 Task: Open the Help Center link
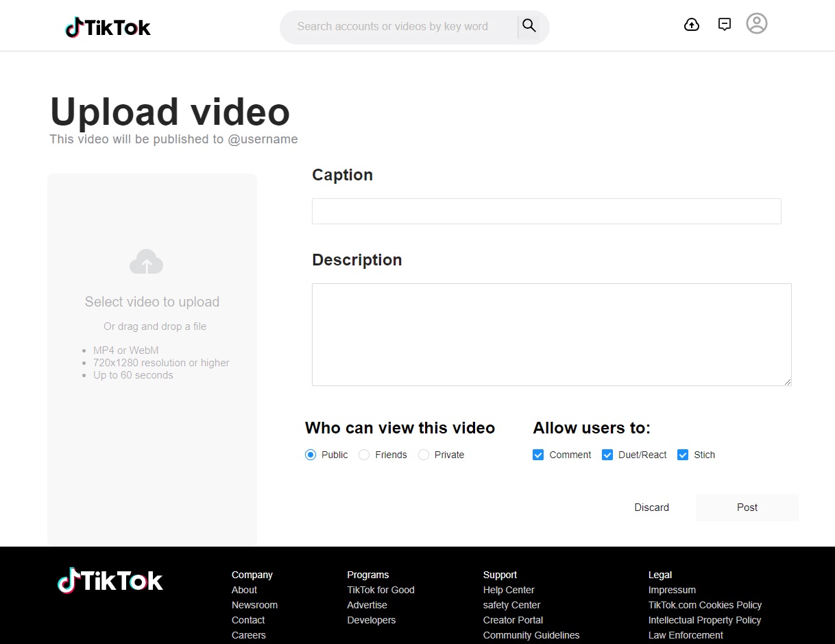509,590
